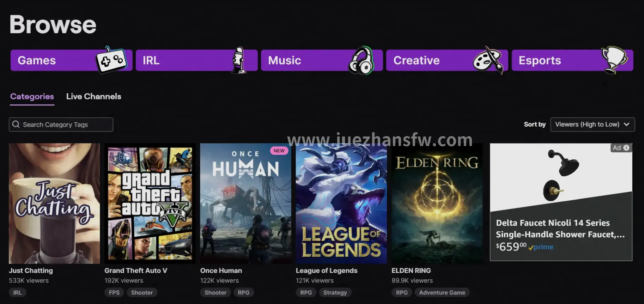Click the headphones icon on Music
This screenshot has height=304, width=644.
[361, 60]
